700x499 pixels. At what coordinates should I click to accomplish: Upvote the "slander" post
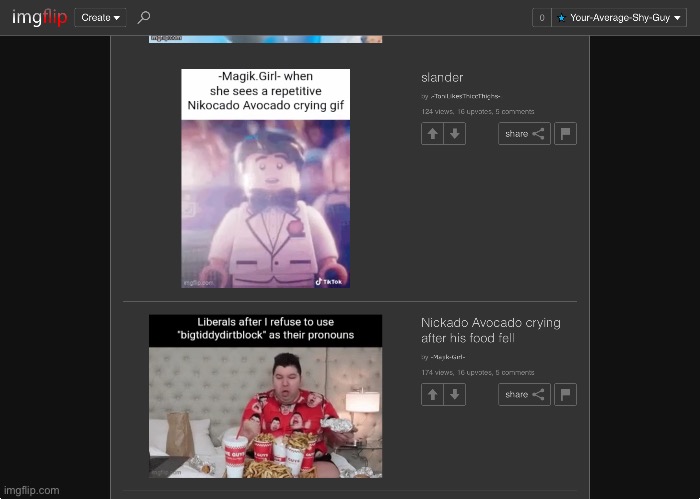(x=432, y=133)
